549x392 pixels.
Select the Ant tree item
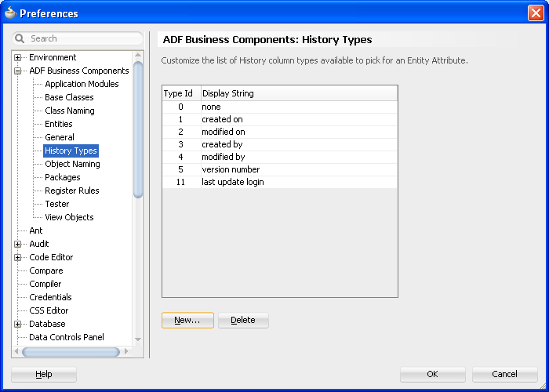(x=36, y=230)
